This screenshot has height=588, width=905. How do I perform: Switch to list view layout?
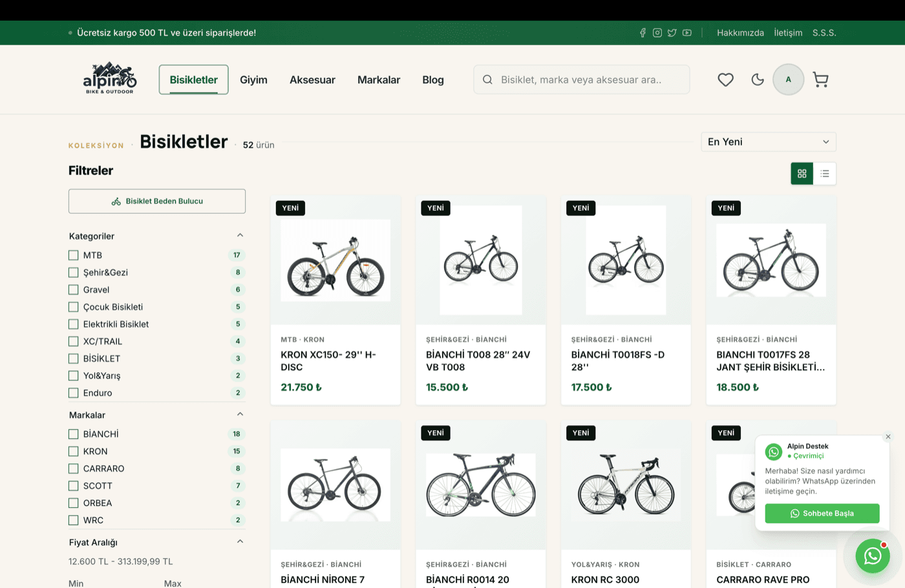point(825,173)
